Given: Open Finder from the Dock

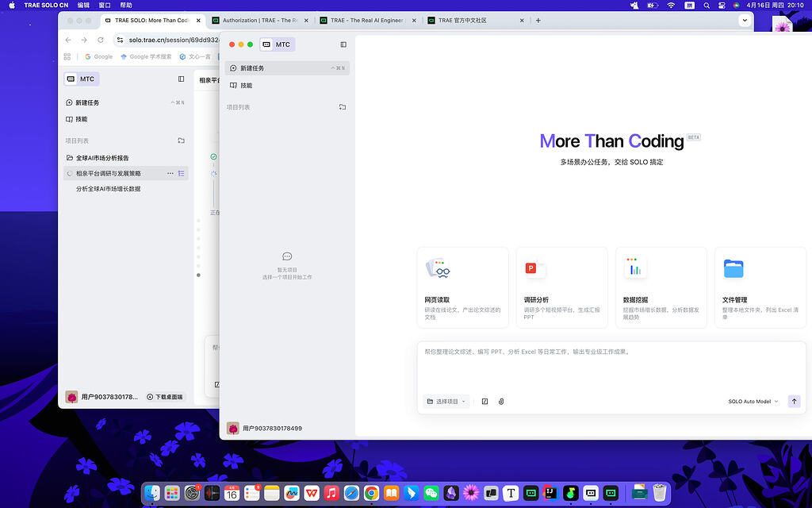Looking at the screenshot, I should point(152,492).
